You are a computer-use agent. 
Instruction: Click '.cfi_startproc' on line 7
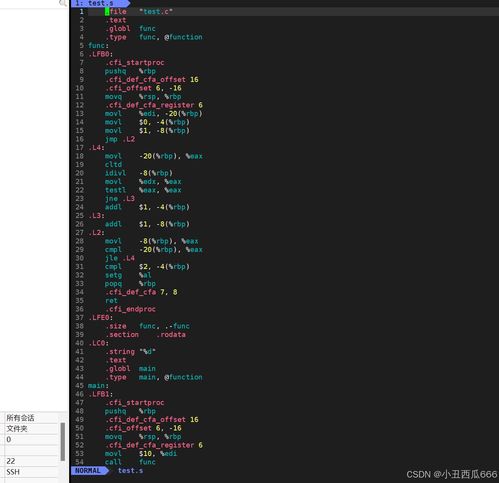point(135,63)
